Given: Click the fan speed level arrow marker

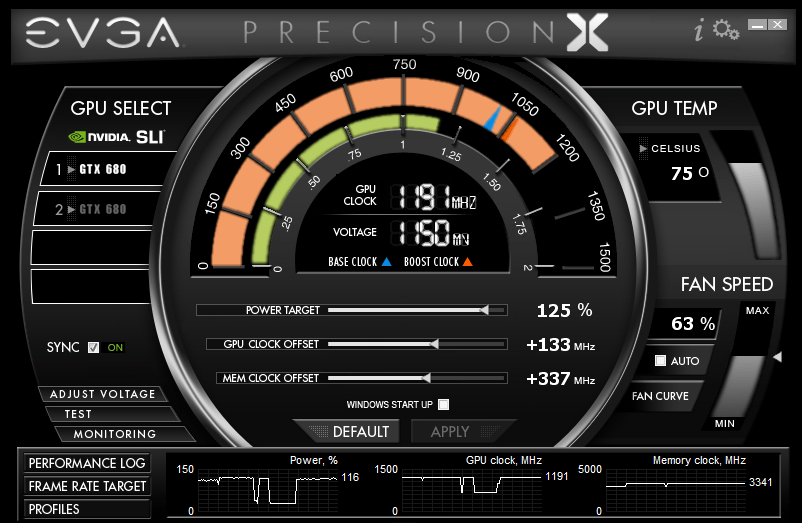Looking at the screenshot, I should click(777, 357).
